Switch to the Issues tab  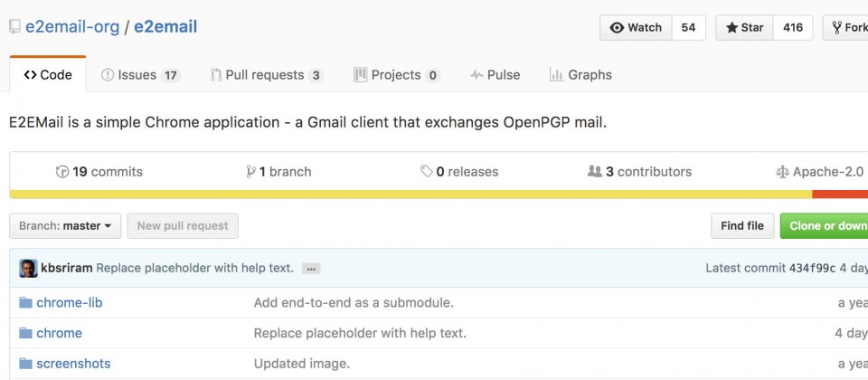click(x=141, y=75)
